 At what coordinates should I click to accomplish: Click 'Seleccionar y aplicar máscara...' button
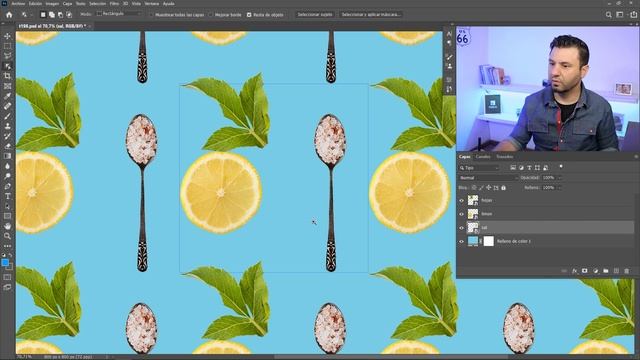pyautogui.click(x=371, y=15)
